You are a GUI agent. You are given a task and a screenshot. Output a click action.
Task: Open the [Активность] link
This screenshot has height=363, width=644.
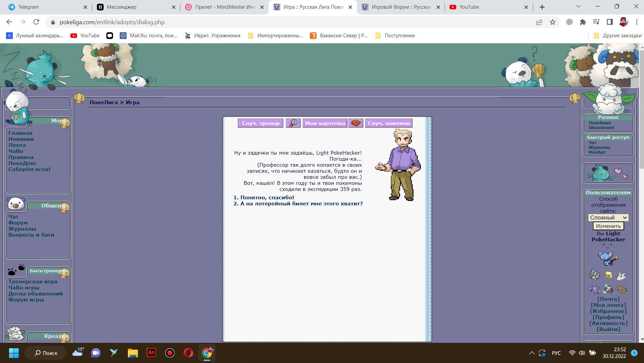[x=608, y=323]
